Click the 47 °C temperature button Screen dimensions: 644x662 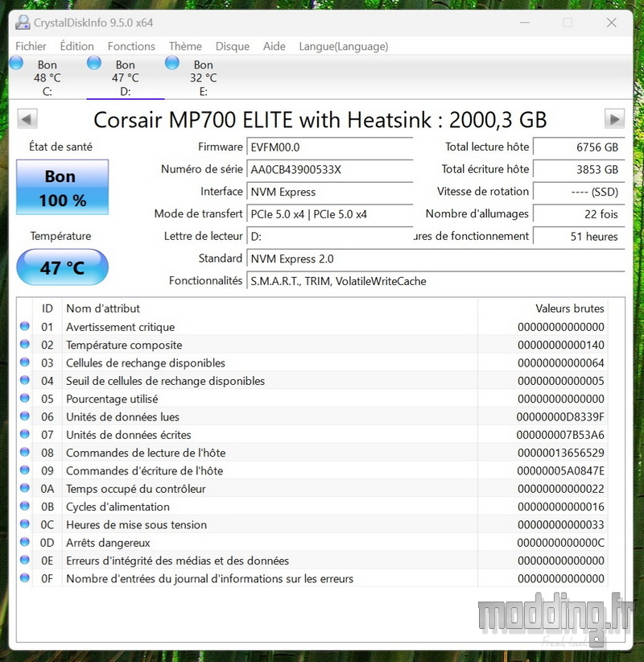[x=63, y=267]
